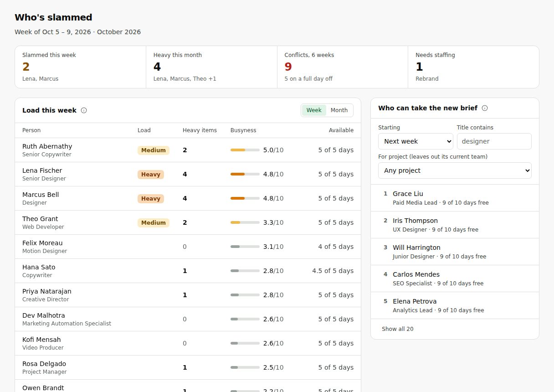Screen dimensions: 554x392
Task: Click the Busyness column header
Action: (243, 130)
